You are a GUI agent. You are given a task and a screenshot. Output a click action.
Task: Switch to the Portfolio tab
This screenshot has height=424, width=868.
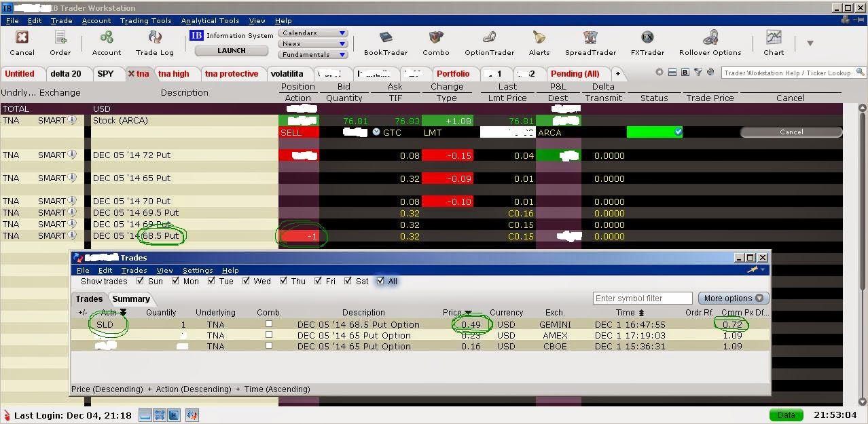pyautogui.click(x=453, y=74)
